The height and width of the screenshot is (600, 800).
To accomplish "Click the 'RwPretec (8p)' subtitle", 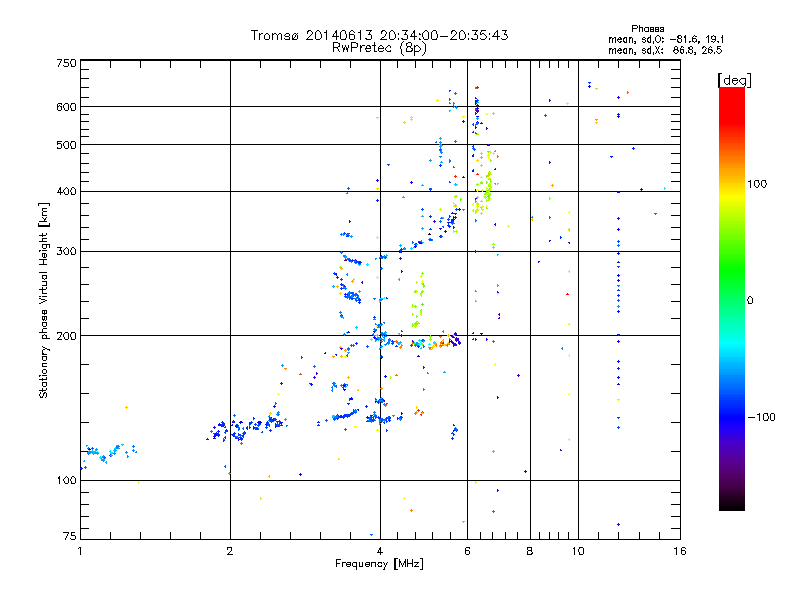I will click(379, 48).
